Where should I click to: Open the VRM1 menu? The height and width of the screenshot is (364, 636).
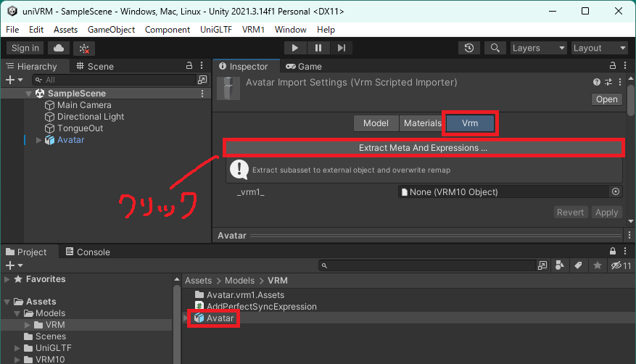click(x=254, y=30)
